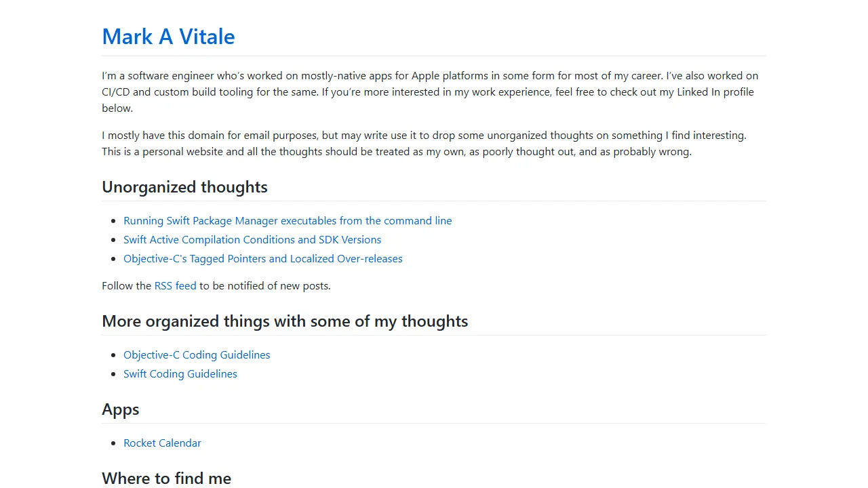Viewport: 868px width, 488px height.
Task: Click the More organized things heading
Action: [285, 321]
